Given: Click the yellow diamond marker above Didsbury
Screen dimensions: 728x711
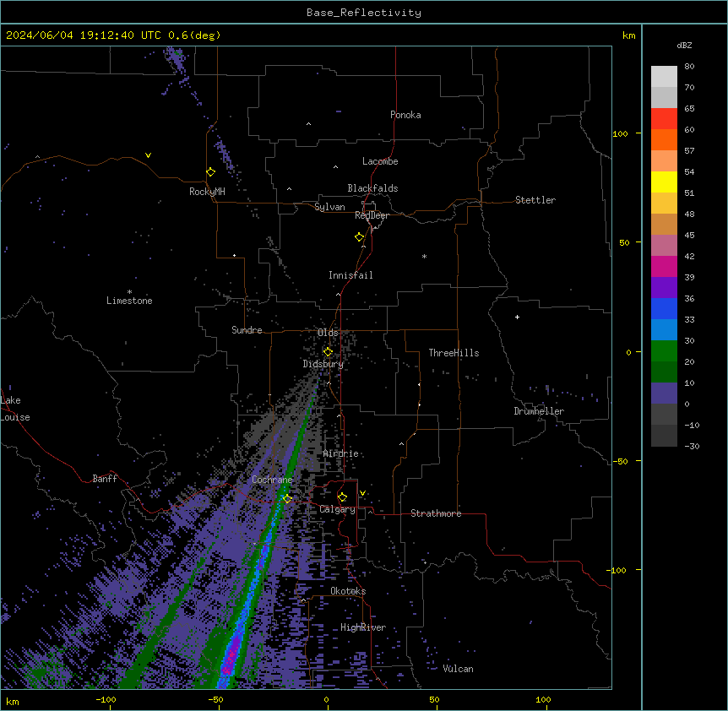Looking at the screenshot, I should click(x=328, y=352).
